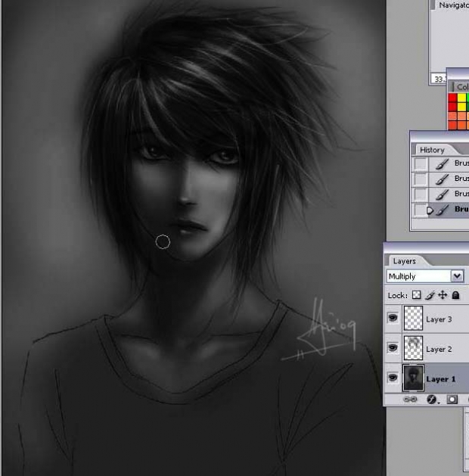Select the Layer 2 row
Screen dimensions: 469x476
pos(427,348)
